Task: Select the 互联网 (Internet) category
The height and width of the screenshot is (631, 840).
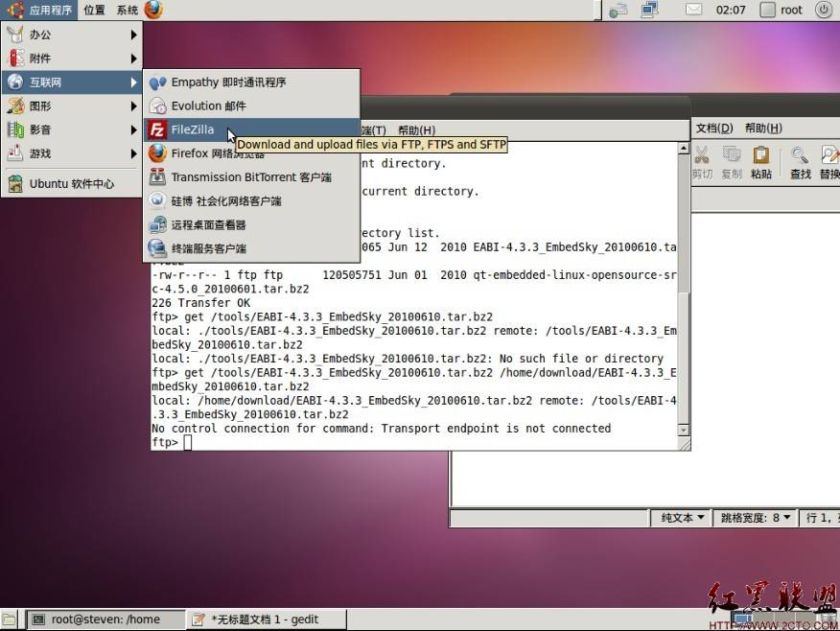Action: [72, 82]
